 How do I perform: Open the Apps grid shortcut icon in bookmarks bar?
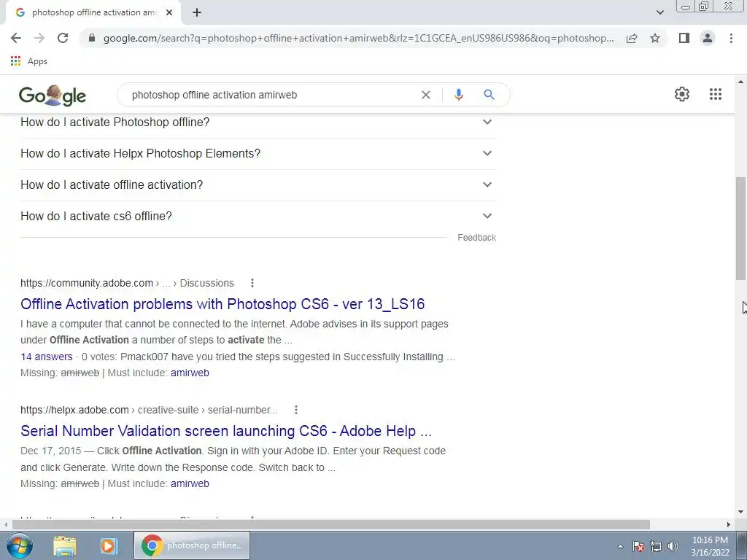(16, 61)
